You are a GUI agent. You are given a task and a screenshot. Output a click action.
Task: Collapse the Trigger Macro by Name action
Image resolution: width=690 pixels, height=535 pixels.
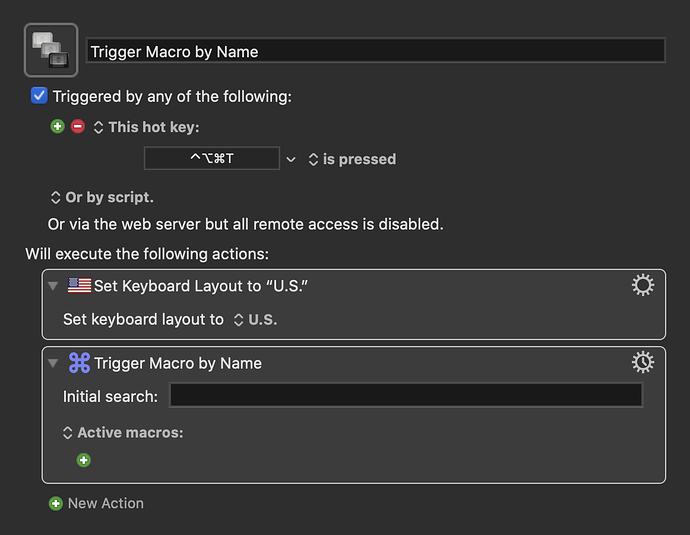pos(53,363)
